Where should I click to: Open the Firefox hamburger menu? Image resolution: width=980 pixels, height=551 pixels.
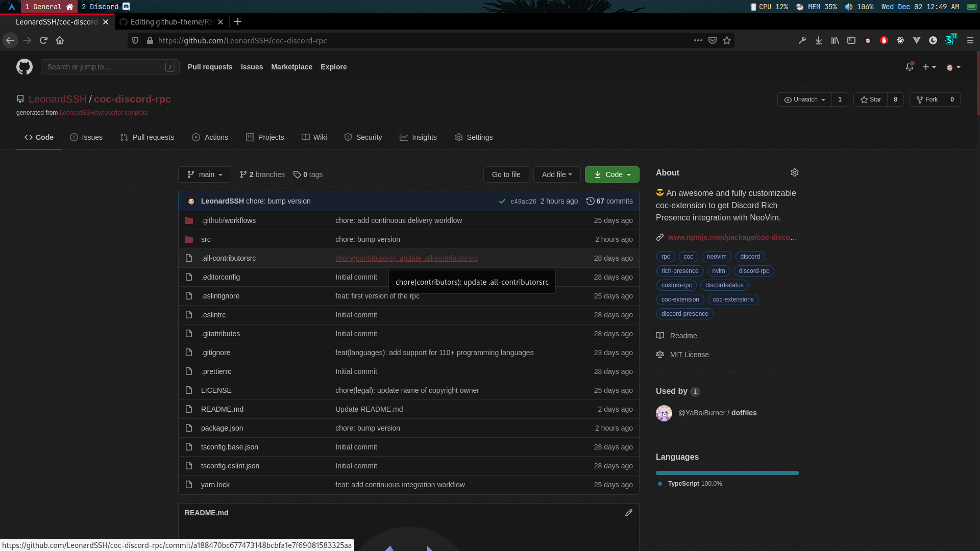(x=970, y=41)
